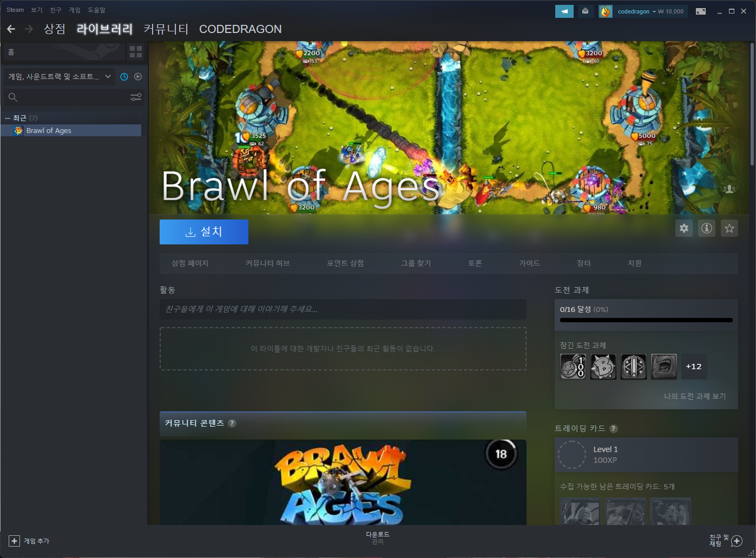Image resolution: width=756 pixels, height=558 pixels.
Task: Add game to favorites star
Action: [729, 228]
